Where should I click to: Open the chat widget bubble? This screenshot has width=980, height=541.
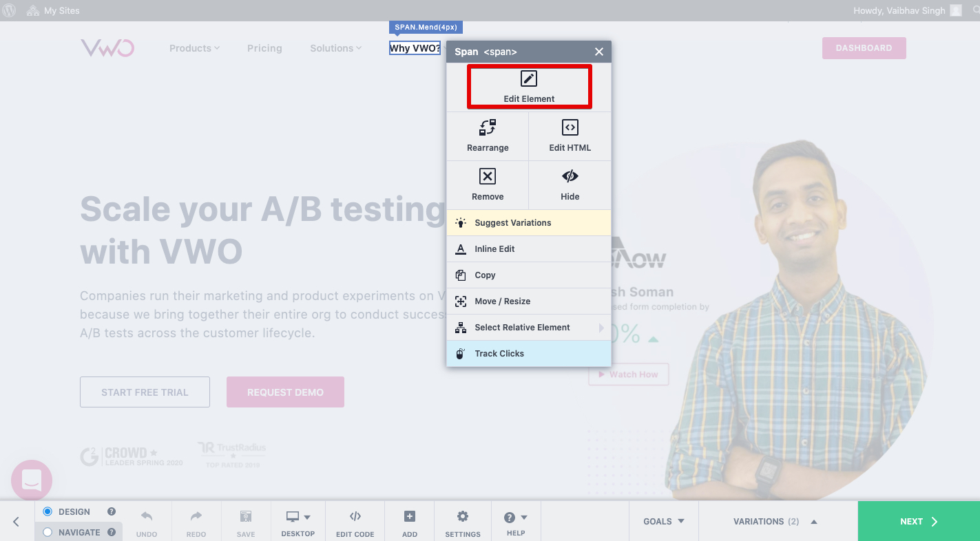32,480
